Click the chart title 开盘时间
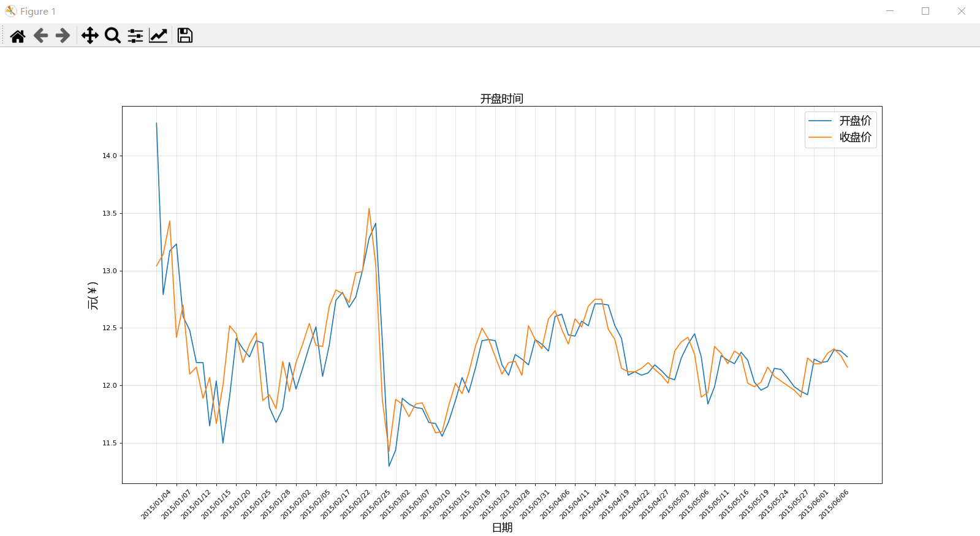The image size is (980, 536). (502, 99)
